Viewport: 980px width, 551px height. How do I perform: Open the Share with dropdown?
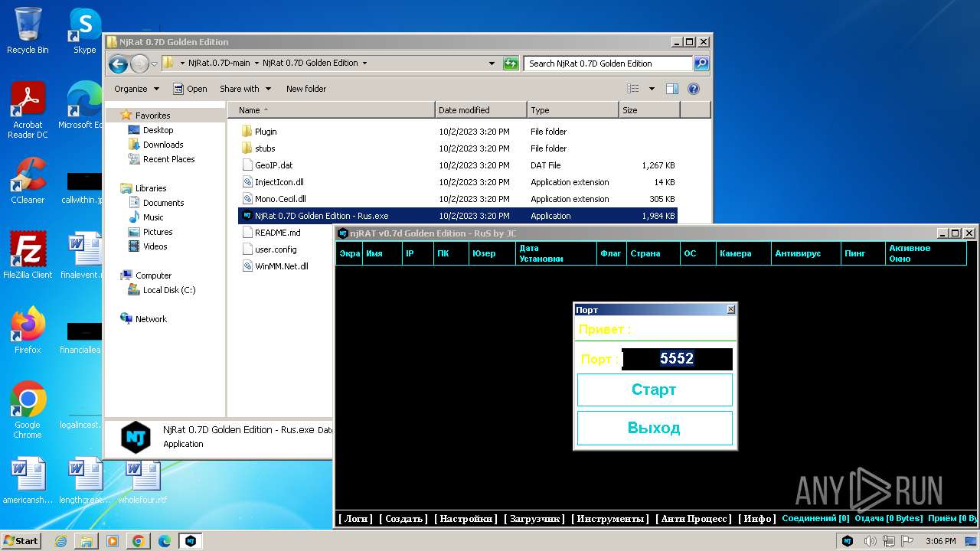coord(244,89)
